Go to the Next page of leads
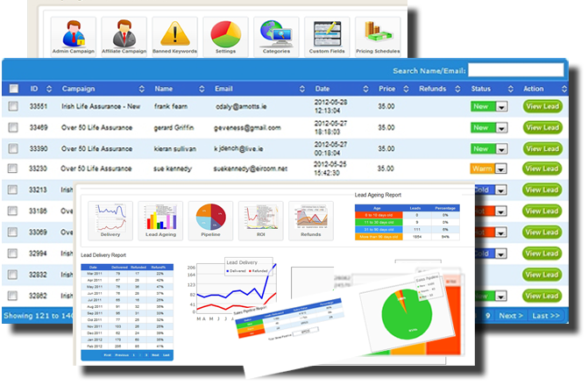The width and height of the screenshot is (588, 386). [509, 316]
